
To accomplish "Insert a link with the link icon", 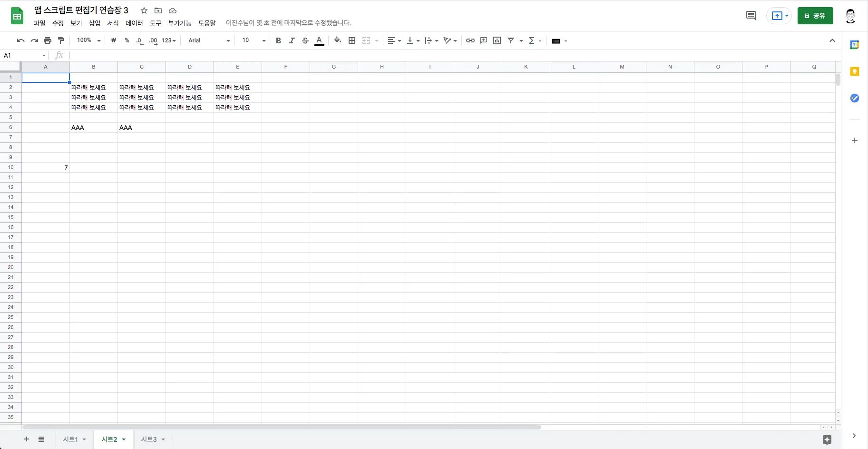I will tap(470, 40).
